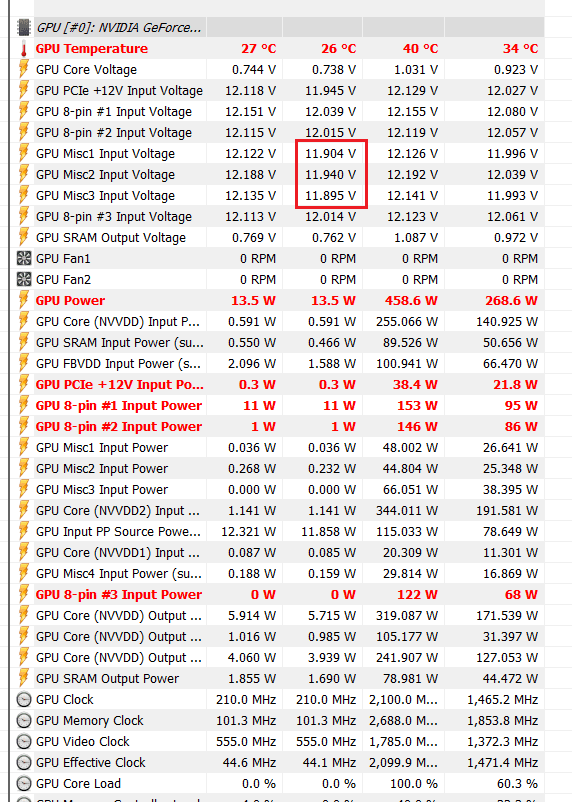This screenshot has width=572, height=802.
Task: Click the lightning icon beside GPU Core Voltage
Action: tap(24, 70)
